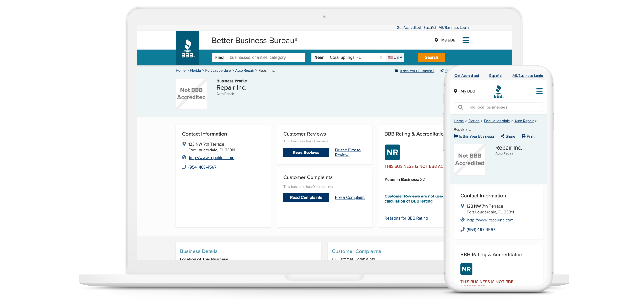The height and width of the screenshot is (307, 644).
Task: Click flag icon by Is this Your Business on laptop
Action: (x=396, y=71)
